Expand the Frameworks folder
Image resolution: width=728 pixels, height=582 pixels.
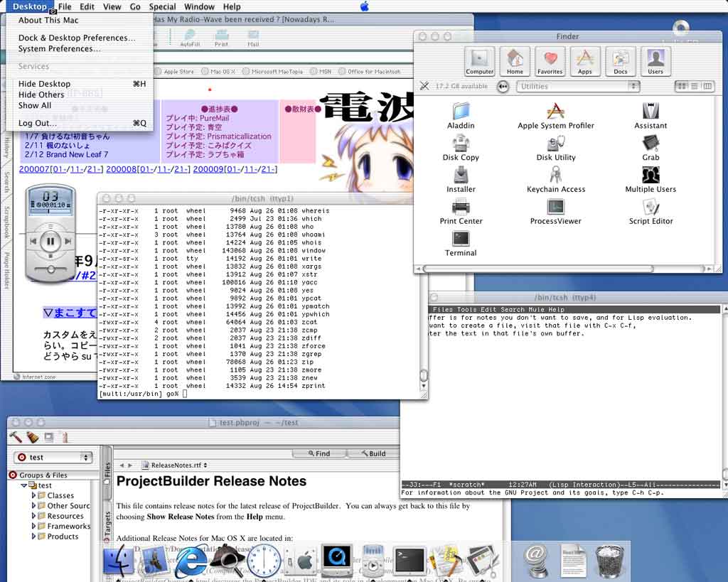pyautogui.click(x=33, y=527)
